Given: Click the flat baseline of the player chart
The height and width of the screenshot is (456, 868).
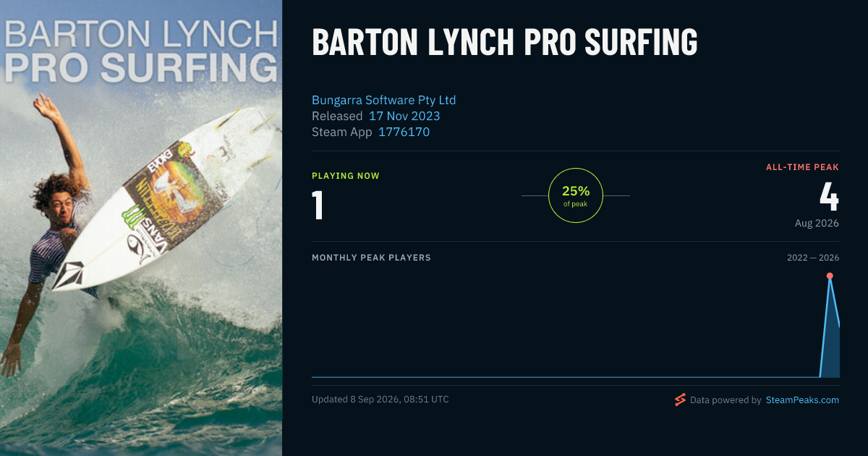Looking at the screenshot, I should click(565, 377).
